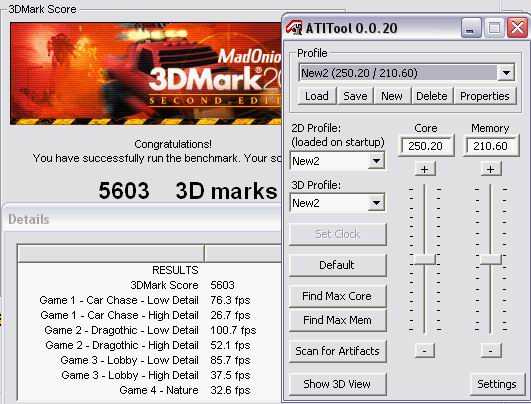This screenshot has height=404, width=531.
Task: Minimize the ATITool window
Action: tap(471, 28)
